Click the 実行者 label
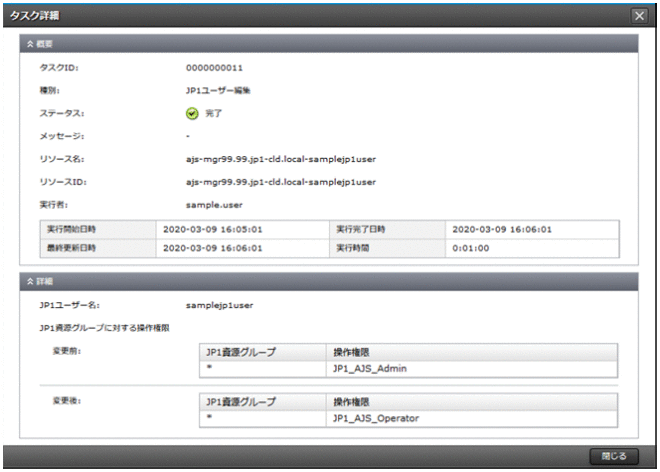The image size is (660, 472). [x=53, y=205]
